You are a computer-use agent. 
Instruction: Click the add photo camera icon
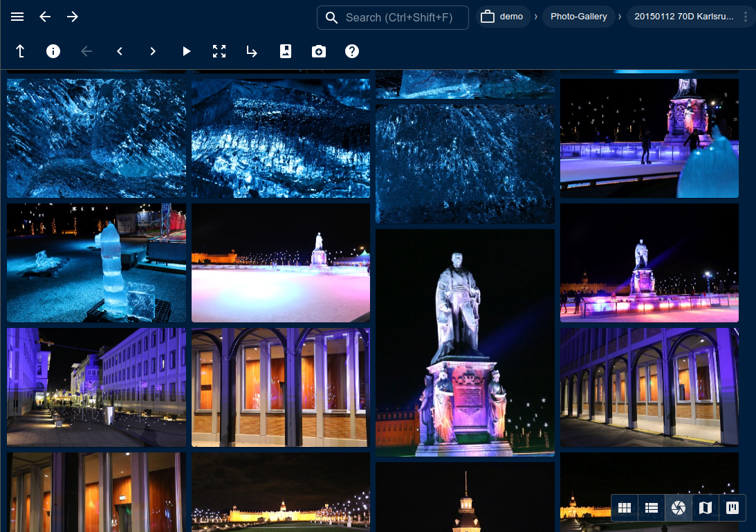319,51
